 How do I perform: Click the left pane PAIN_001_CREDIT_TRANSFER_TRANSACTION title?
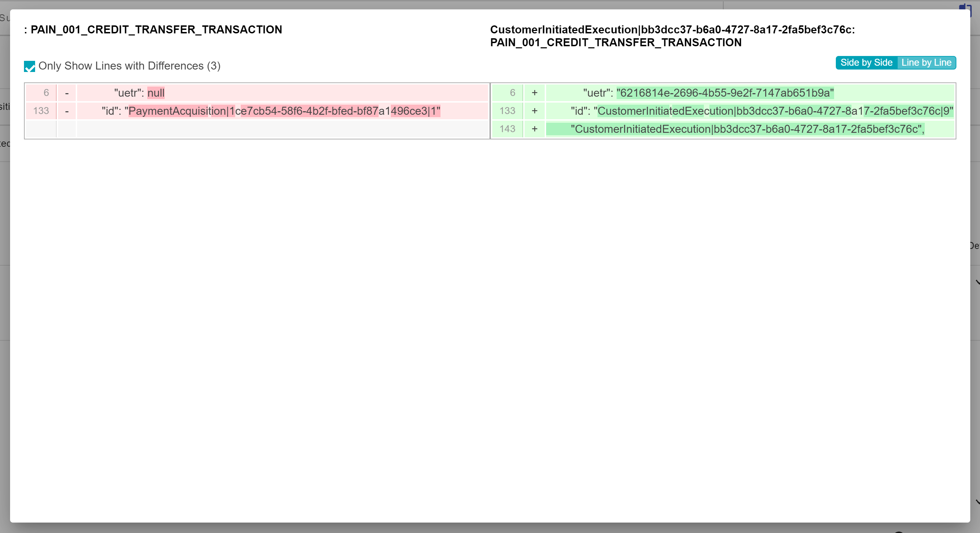[156, 30]
